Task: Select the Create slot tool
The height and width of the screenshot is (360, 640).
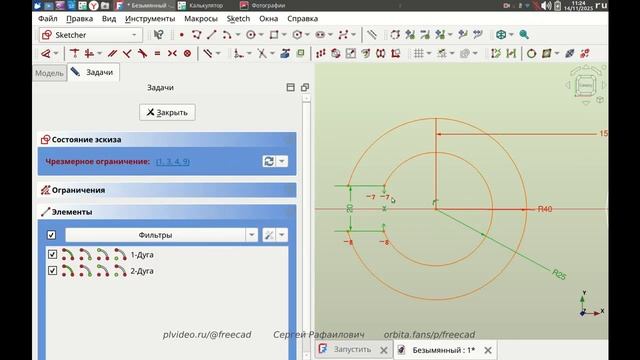Action: [x=320, y=35]
